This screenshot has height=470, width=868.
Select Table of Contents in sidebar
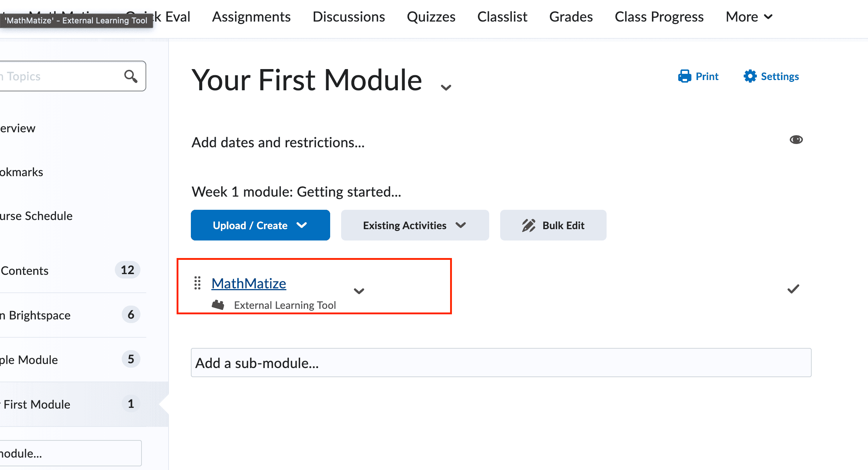point(70,270)
